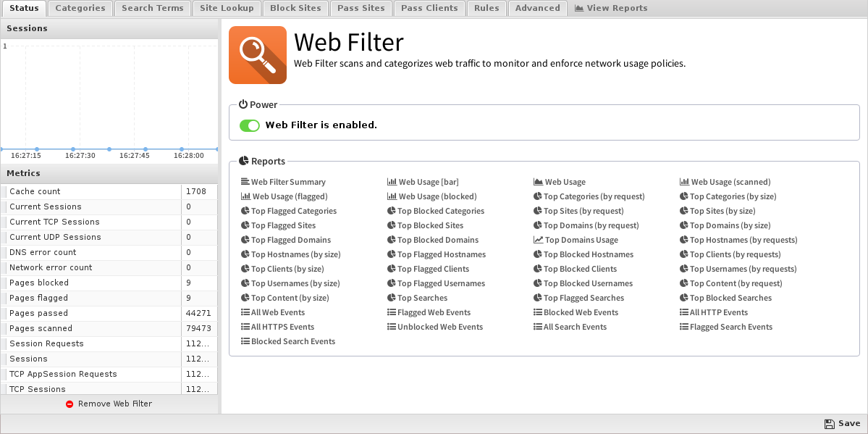Click the area chart icon beside Web Usage
Screen dimensions: 868x434
click(x=538, y=182)
